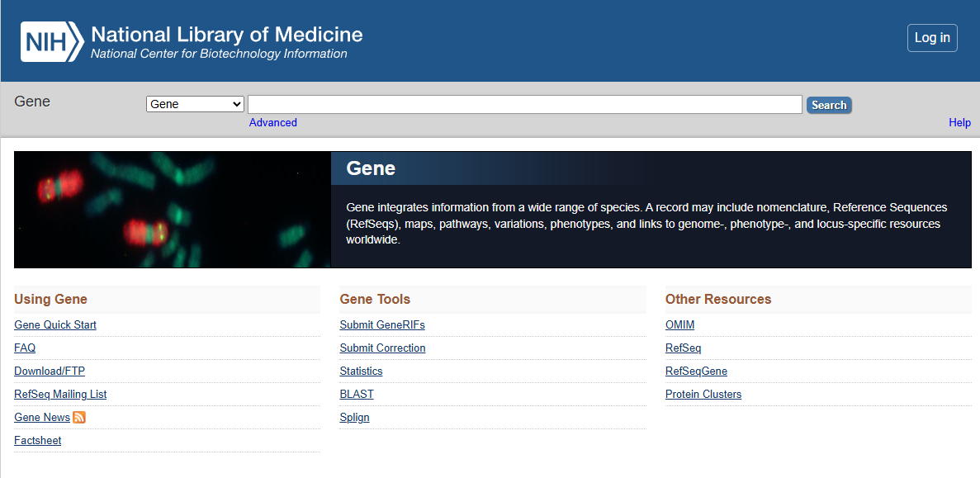Click the Log in button
The height and width of the screenshot is (478, 980).
932,37
